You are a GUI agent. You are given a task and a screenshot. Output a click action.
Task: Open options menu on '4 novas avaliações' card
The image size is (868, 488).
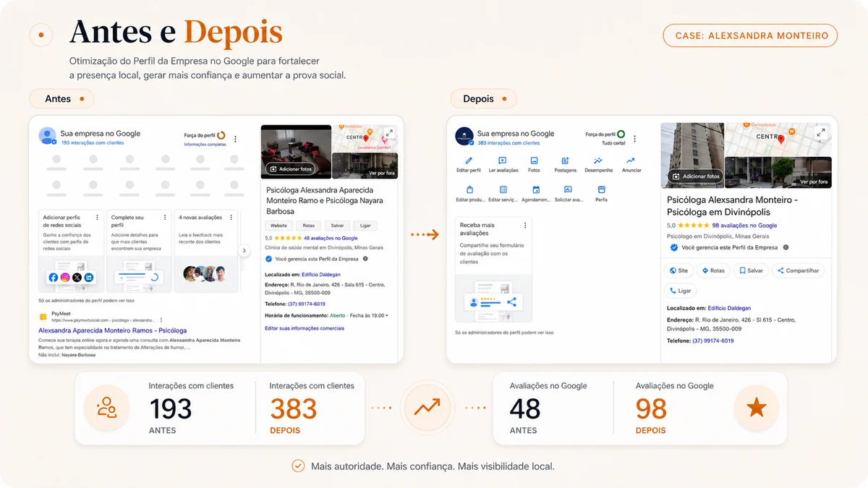pyautogui.click(x=231, y=218)
